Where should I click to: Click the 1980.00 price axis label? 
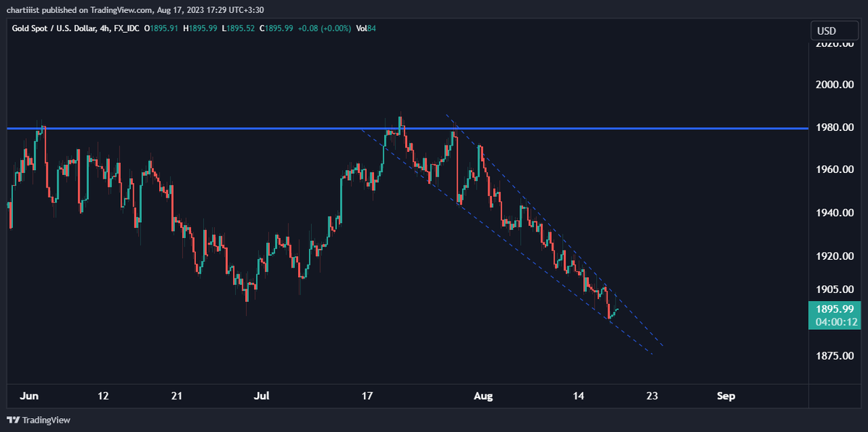(x=835, y=127)
